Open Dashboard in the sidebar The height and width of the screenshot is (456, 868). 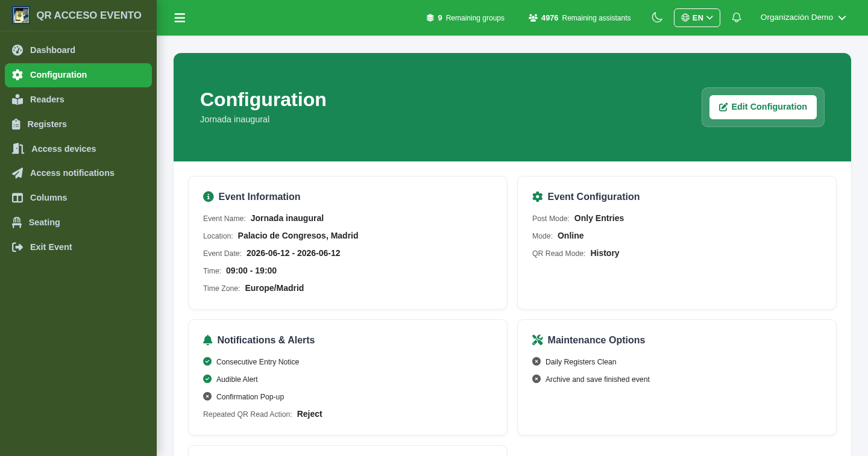click(x=78, y=50)
